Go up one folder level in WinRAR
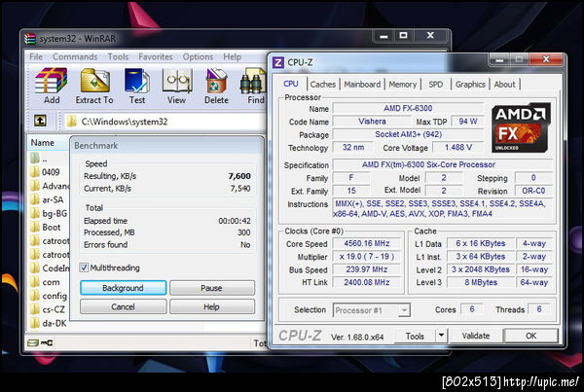584x392 pixels. pyautogui.click(x=40, y=121)
